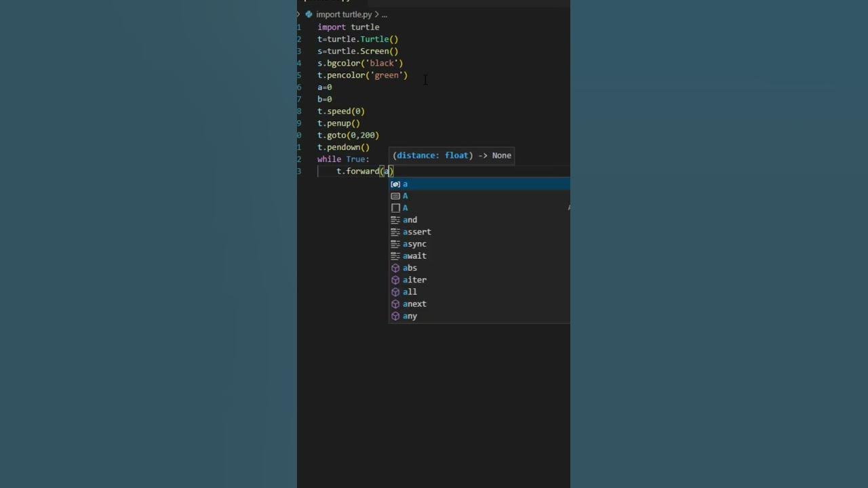Click on the 'while True:' line

point(344,159)
